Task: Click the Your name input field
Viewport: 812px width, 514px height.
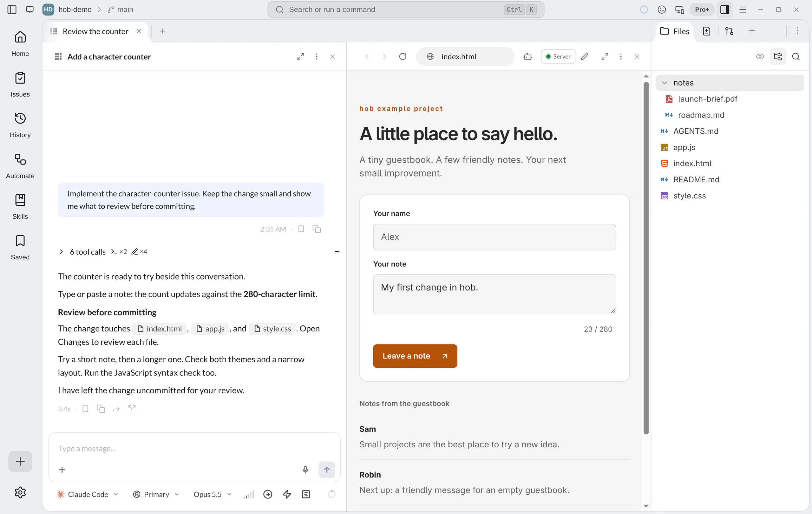Action: 494,237
